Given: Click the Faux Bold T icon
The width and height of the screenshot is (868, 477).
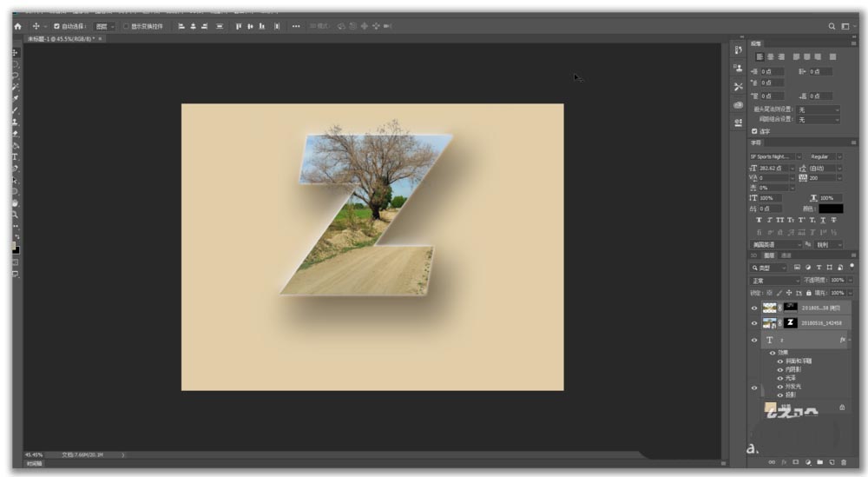Looking at the screenshot, I should tap(759, 220).
